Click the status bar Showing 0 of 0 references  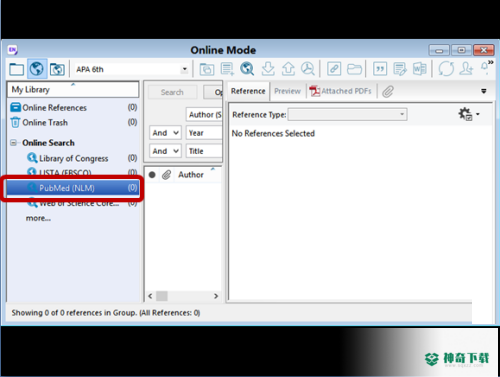[106, 313]
